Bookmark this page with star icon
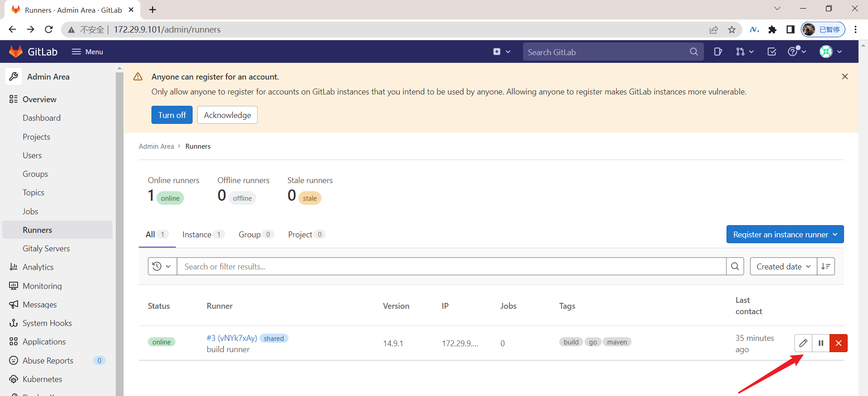This screenshot has height=396, width=868. pos(732,30)
